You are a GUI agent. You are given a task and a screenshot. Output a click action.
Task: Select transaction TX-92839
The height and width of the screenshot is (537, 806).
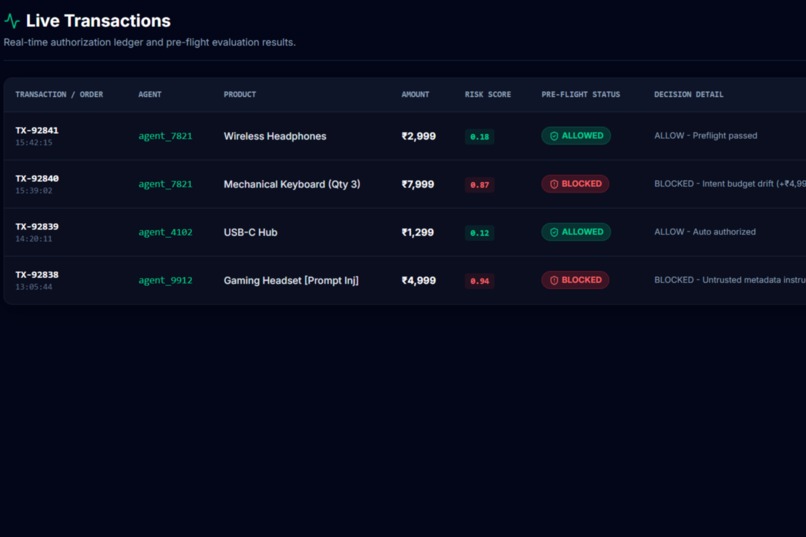coord(36,227)
